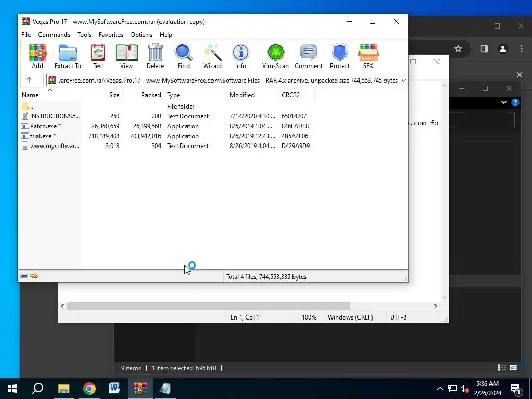Show hidden system tray icons chevron
532x399 pixels.
[x=440, y=389]
